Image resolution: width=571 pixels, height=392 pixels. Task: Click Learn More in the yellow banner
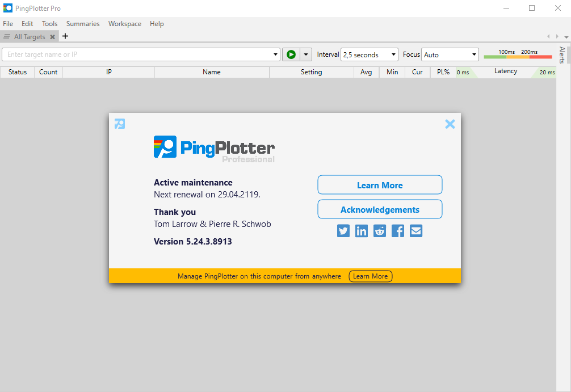pyautogui.click(x=370, y=276)
